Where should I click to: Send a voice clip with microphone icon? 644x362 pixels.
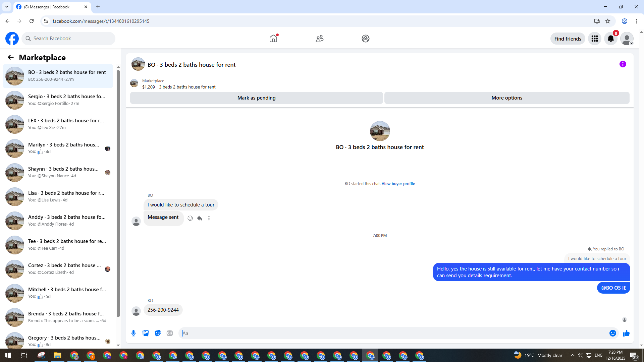coord(133,333)
